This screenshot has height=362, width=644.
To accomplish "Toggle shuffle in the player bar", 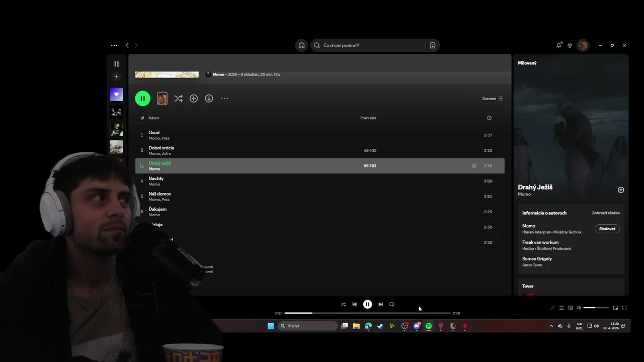I will 343,304.
